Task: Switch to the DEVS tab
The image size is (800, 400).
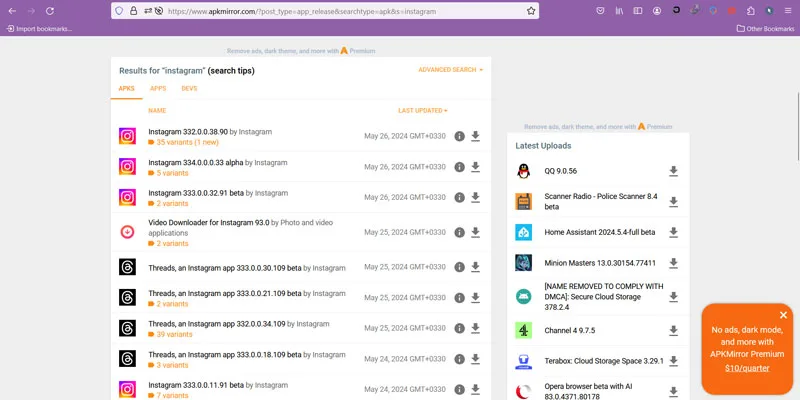Action: pos(189,88)
